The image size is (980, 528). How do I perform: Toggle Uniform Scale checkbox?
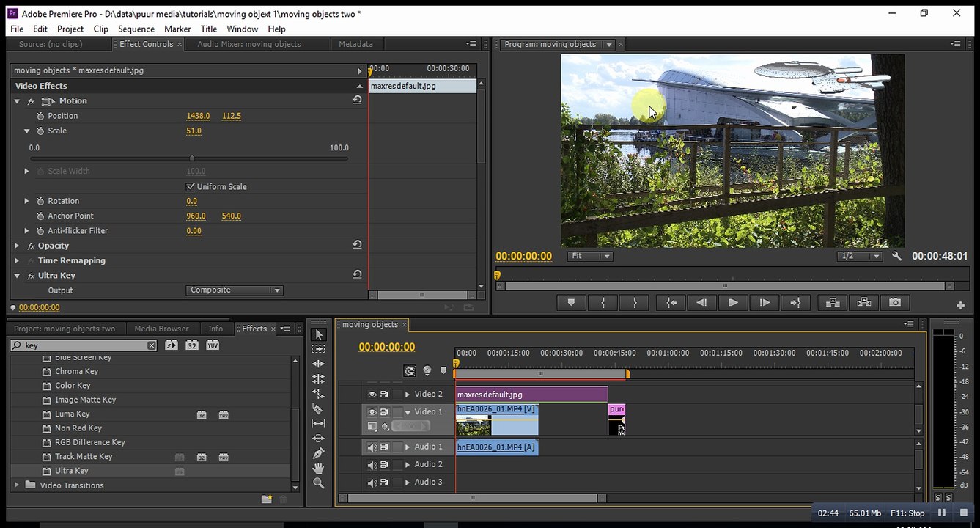pyautogui.click(x=191, y=187)
